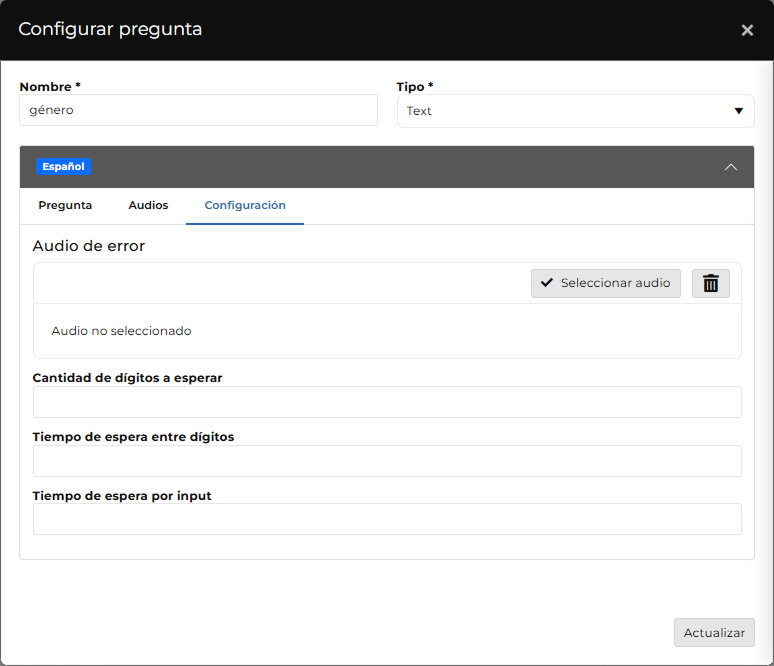
Task: Click the Actualizar button
Action: (x=714, y=632)
